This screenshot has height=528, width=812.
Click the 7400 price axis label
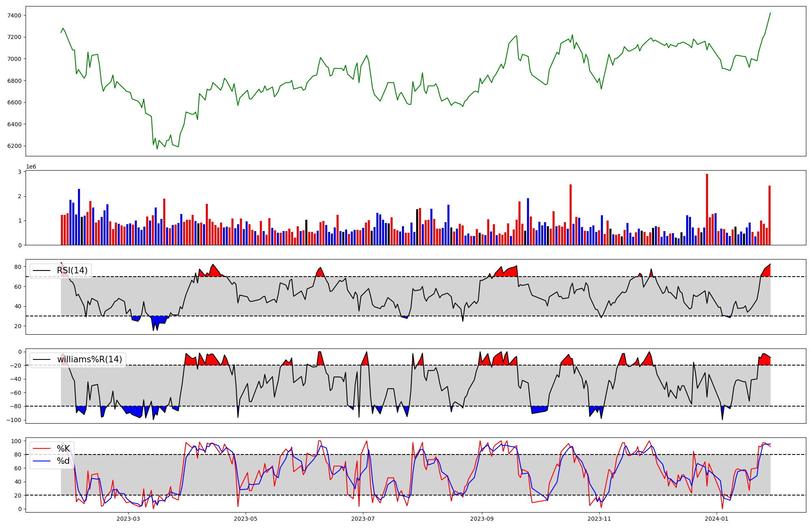(14, 15)
